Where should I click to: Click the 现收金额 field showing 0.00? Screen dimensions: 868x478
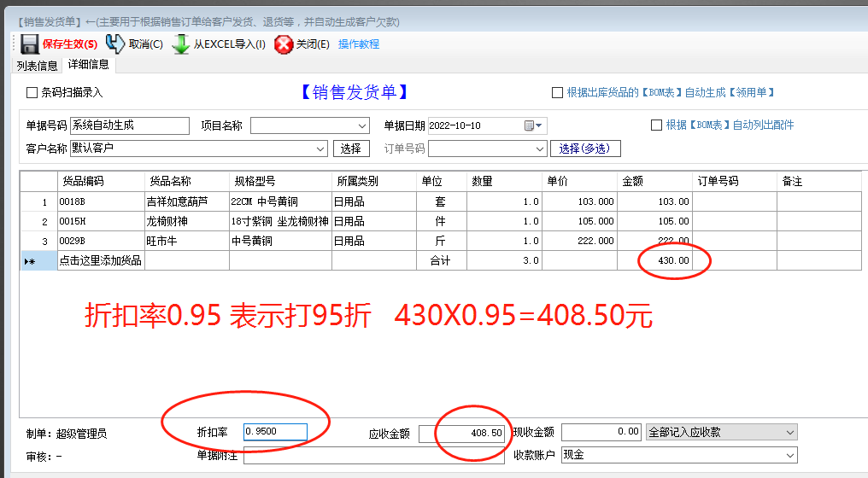[601, 432]
